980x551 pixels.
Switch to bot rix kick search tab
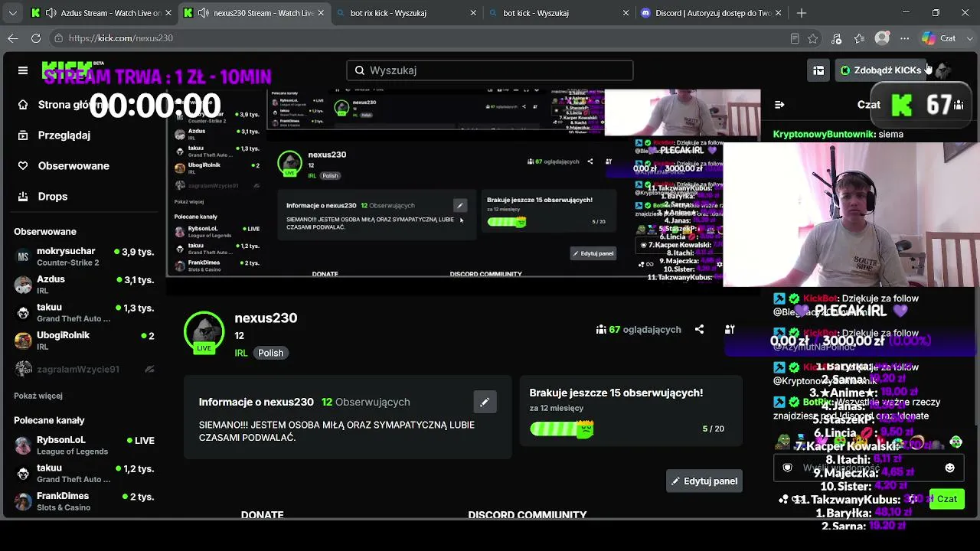(x=406, y=13)
